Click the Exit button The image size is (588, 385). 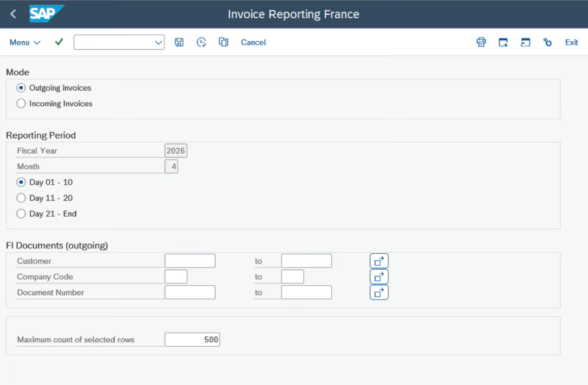[x=571, y=42]
